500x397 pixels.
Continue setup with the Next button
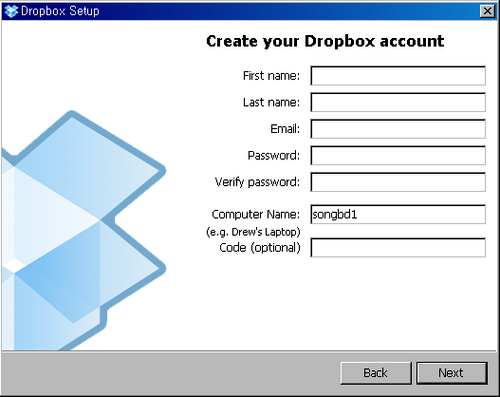(x=452, y=373)
